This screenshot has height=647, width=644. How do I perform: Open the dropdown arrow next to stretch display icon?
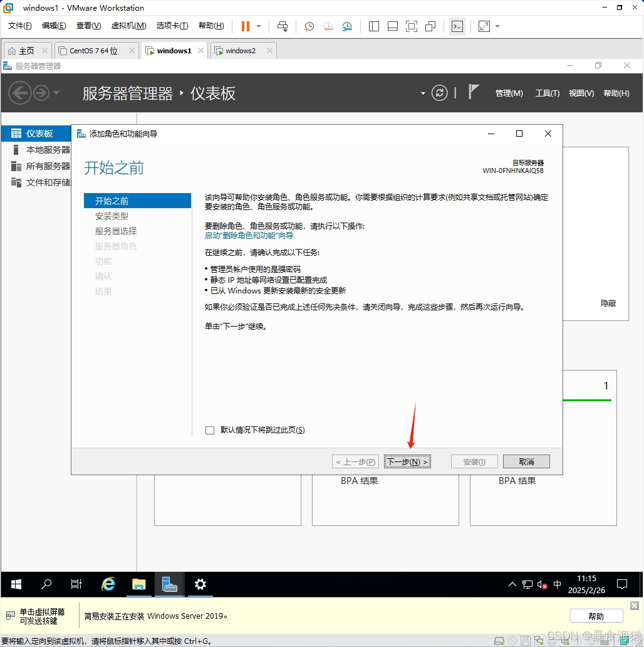[x=497, y=26]
